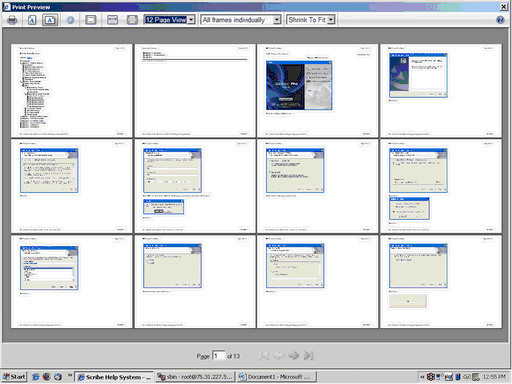
Task: Click the Print Document printer icon
Action: (12, 20)
